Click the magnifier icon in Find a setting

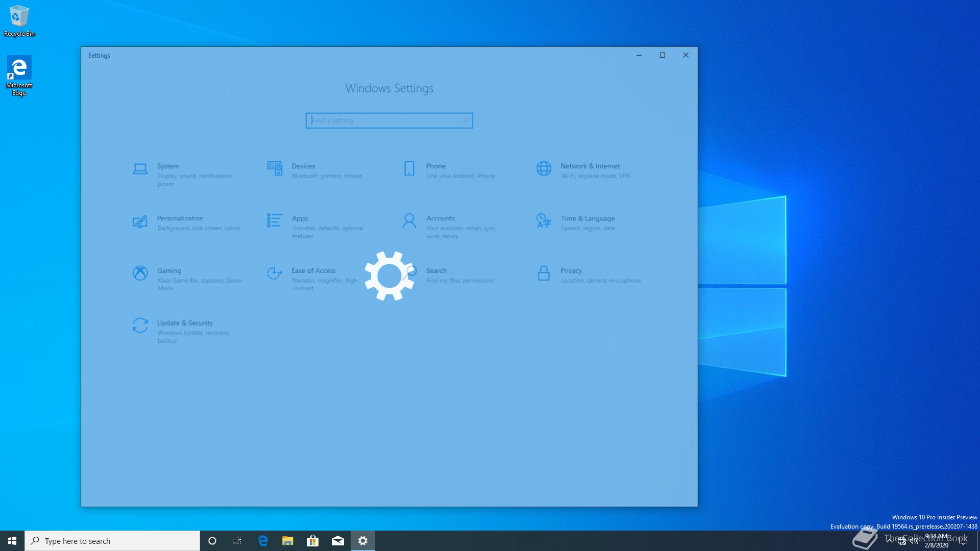tap(465, 120)
